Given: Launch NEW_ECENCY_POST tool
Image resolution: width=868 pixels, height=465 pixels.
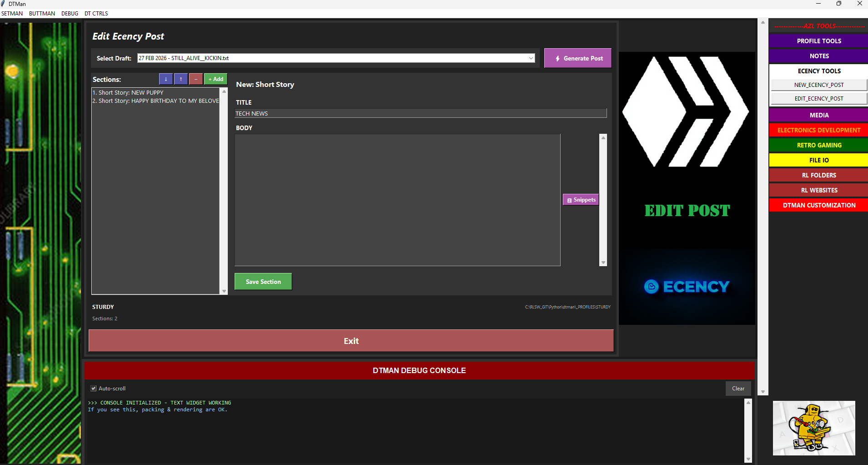Looking at the screenshot, I should click(819, 85).
